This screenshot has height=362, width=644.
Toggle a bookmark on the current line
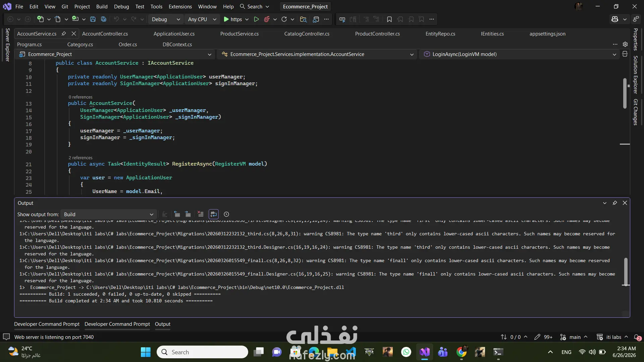pos(389,19)
